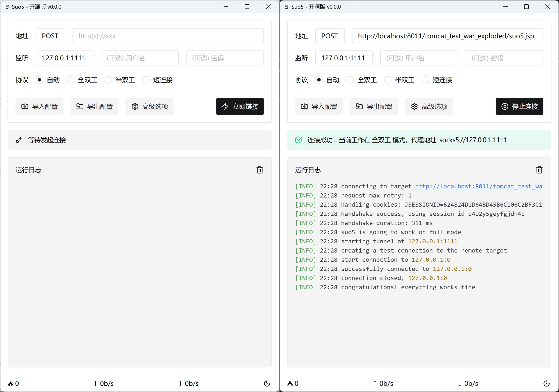This screenshot has width=559, height=392.
Task: Clear the run log in the right window
Action: [539, 170]
